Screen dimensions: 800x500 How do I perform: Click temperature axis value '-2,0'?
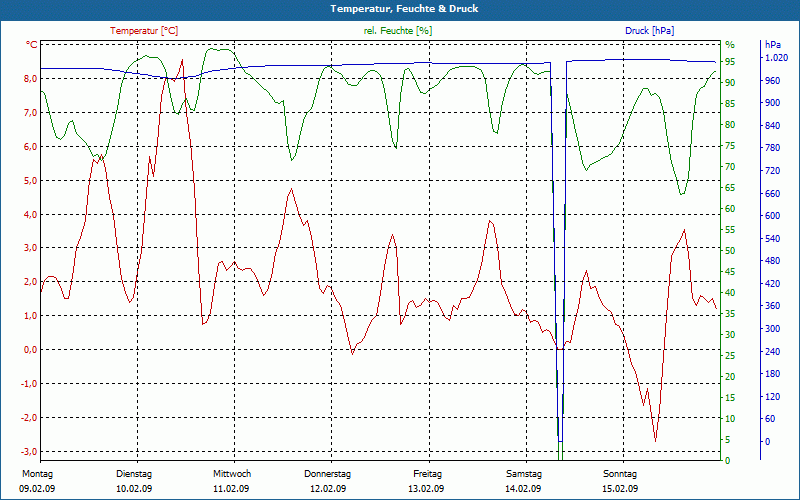point(28,417)
